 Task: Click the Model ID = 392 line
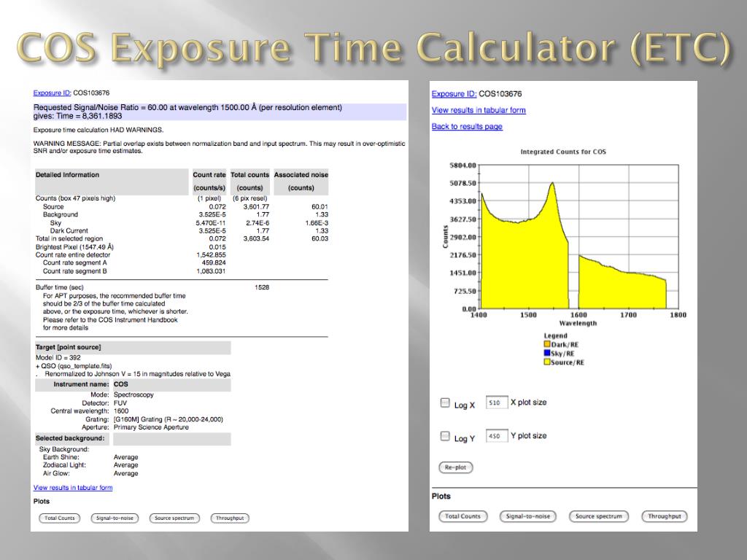(58, 357)
